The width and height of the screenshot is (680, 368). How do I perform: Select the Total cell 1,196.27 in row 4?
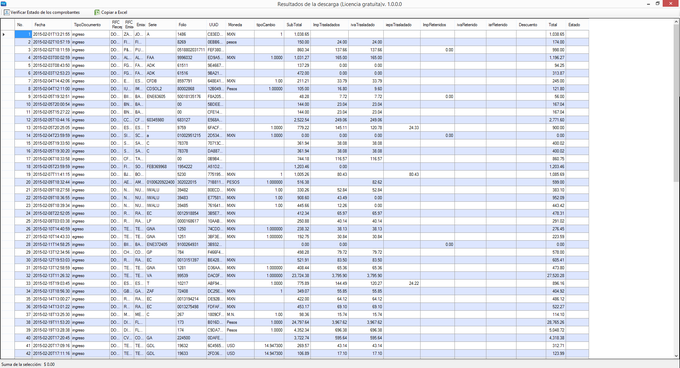point(556,58)
